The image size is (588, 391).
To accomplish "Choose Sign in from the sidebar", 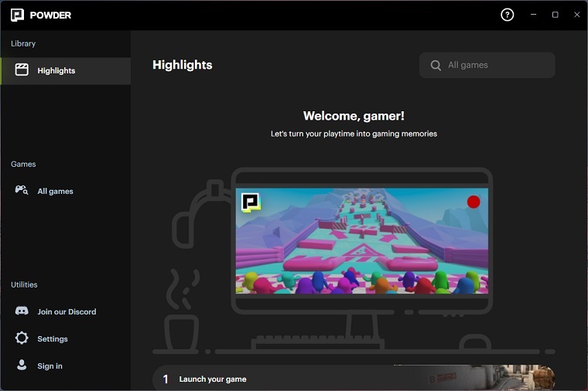I will (x=66, y=366).
